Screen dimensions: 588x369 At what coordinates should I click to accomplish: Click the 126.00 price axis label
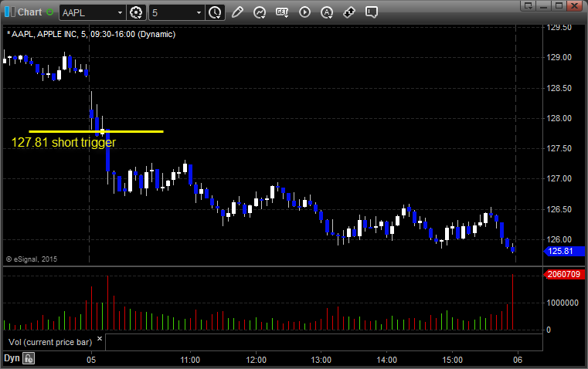pos(559,239)
